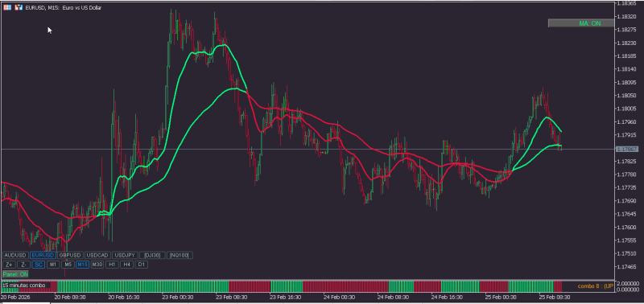This screenshot has height=304, width=644.
Task: Toggle the MA: ON button
Action: 581,23
